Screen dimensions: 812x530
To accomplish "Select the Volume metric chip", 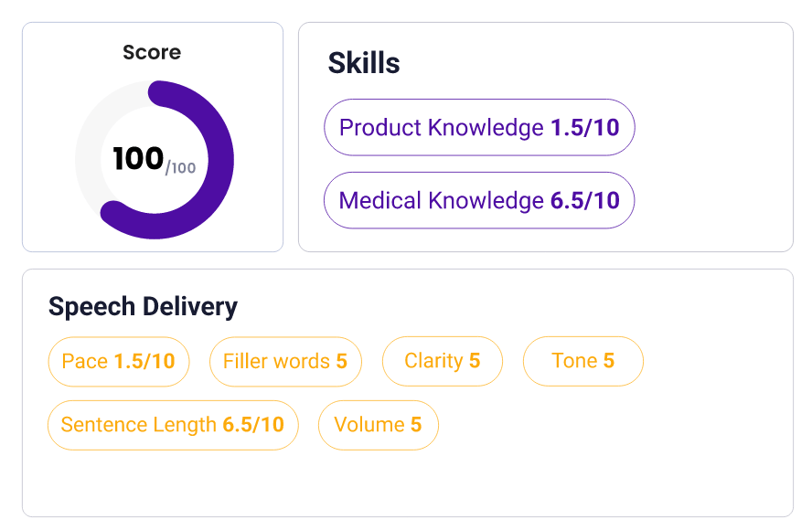I will [378, 425].
